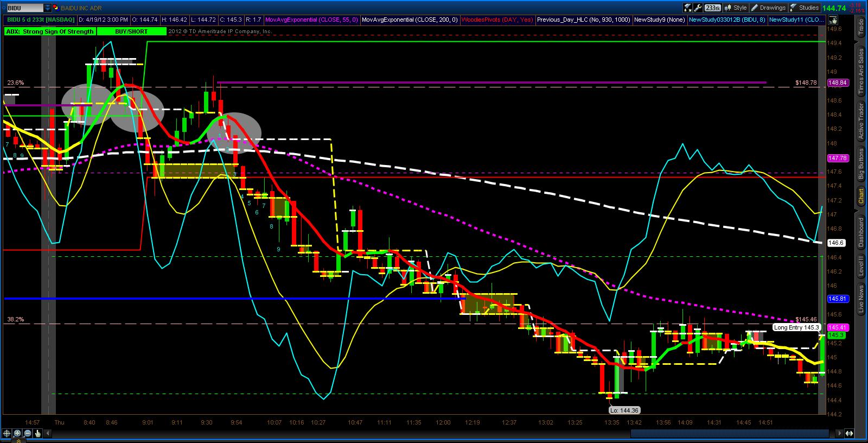Click the crosshair cursor tool icon

(x=7, y=433)
